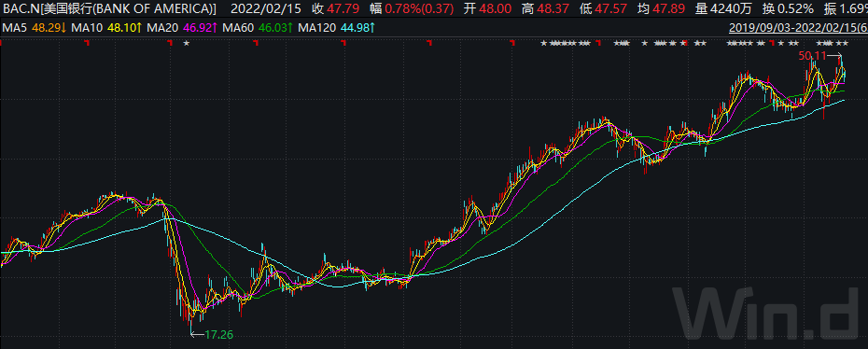This screenshot has width=868, height=349.
Task: Select the MA20 indicator label
Action: coord(161,27)
